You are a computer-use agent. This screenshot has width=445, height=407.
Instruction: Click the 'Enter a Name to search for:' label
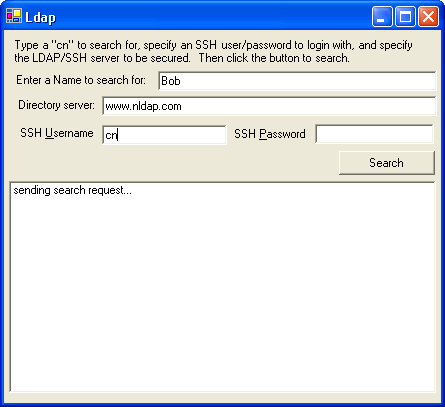81,80
